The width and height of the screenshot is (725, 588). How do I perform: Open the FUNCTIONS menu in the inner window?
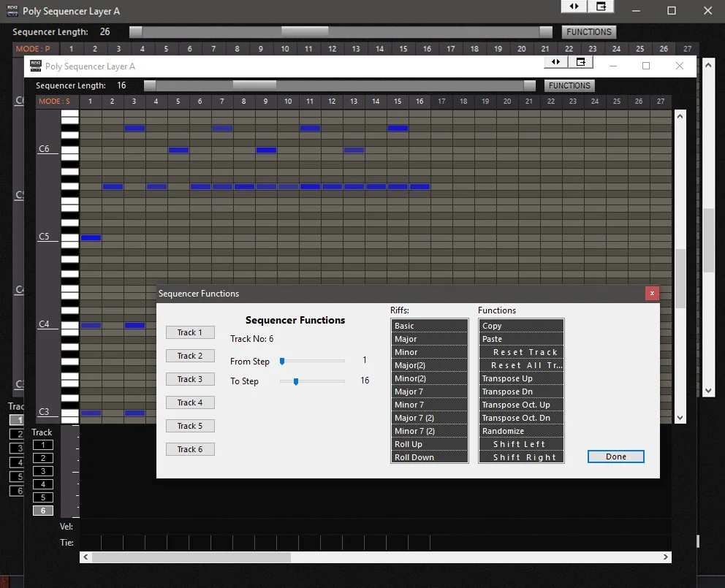[x=569, y=85]
